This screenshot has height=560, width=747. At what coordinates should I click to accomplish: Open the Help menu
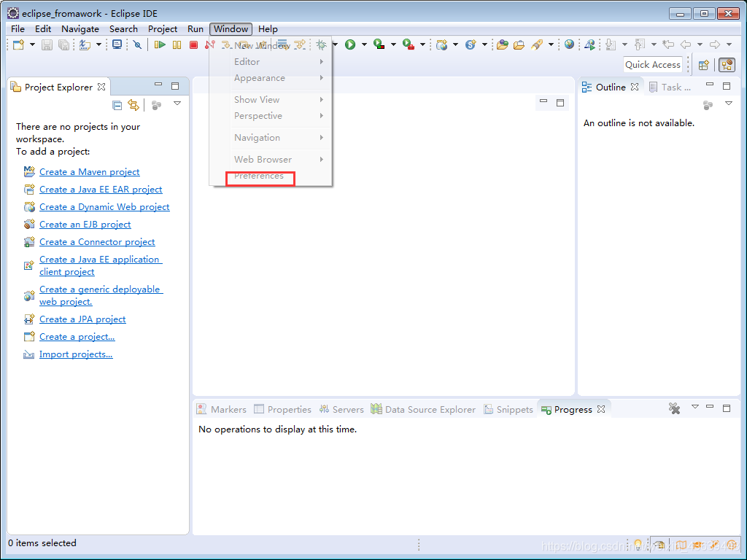tap(268, 29)
